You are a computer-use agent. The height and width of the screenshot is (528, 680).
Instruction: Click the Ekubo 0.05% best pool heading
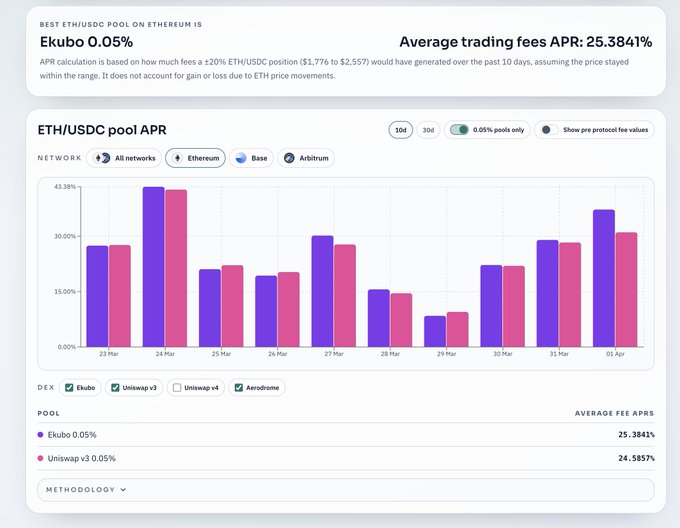point(86,42)
